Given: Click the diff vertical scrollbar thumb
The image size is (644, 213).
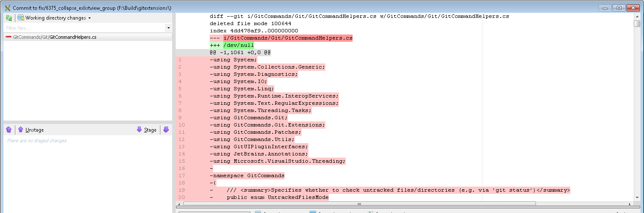Looking at the screenshot, I should [637, 23].
